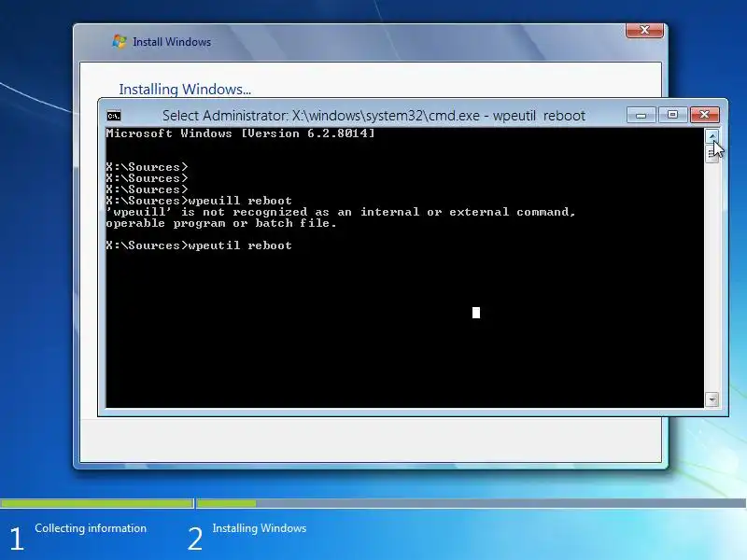This screenshot has height=560, width=747.
Task: Click the 'Installing Windows...' heading
Action: [x=185, y=89]
